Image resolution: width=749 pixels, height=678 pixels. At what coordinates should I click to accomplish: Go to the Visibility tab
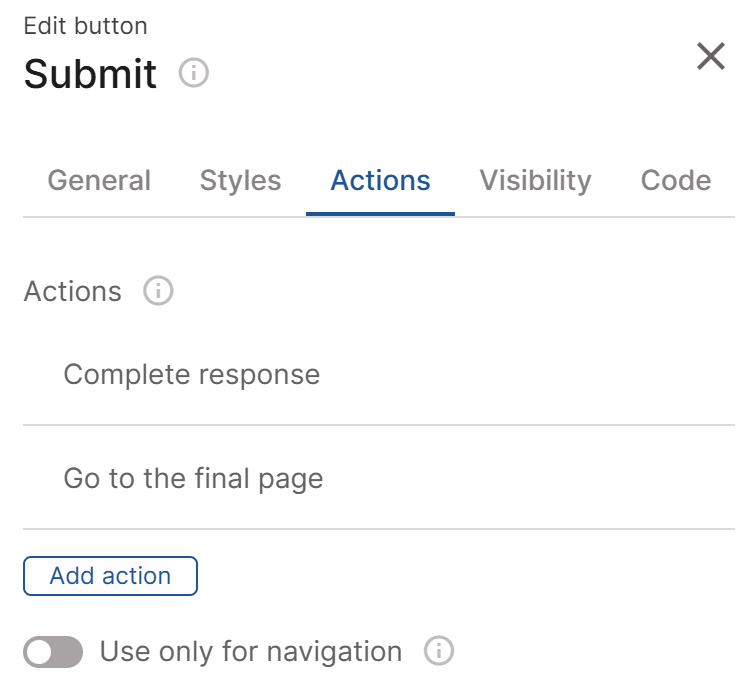tap(535, 181)
